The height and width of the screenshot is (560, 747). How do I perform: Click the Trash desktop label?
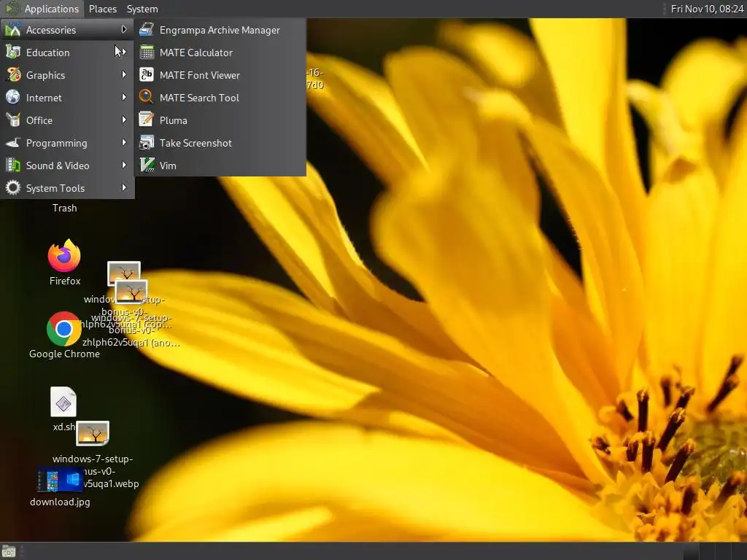64,208
